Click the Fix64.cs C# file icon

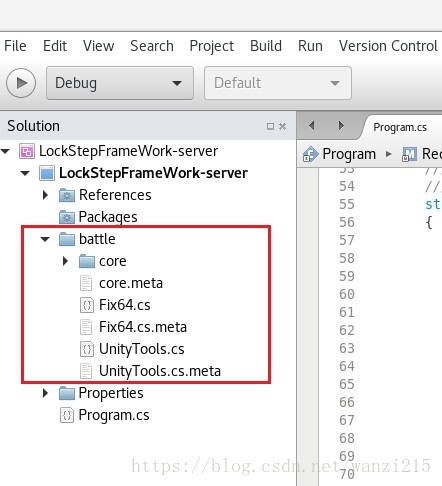pos(87,305)
